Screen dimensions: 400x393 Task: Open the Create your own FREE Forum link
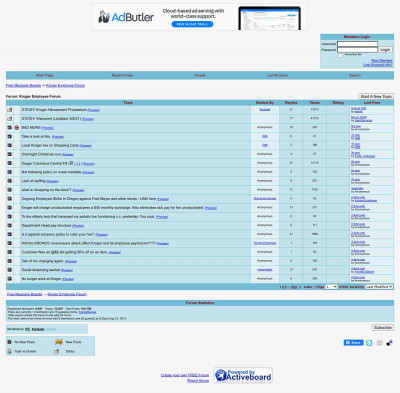point(185,375)
